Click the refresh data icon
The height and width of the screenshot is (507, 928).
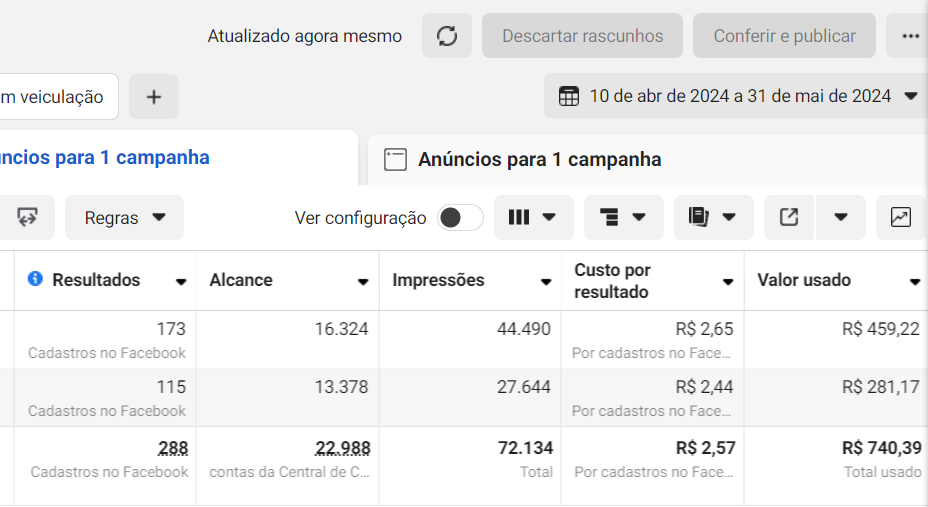pos(447,36)
